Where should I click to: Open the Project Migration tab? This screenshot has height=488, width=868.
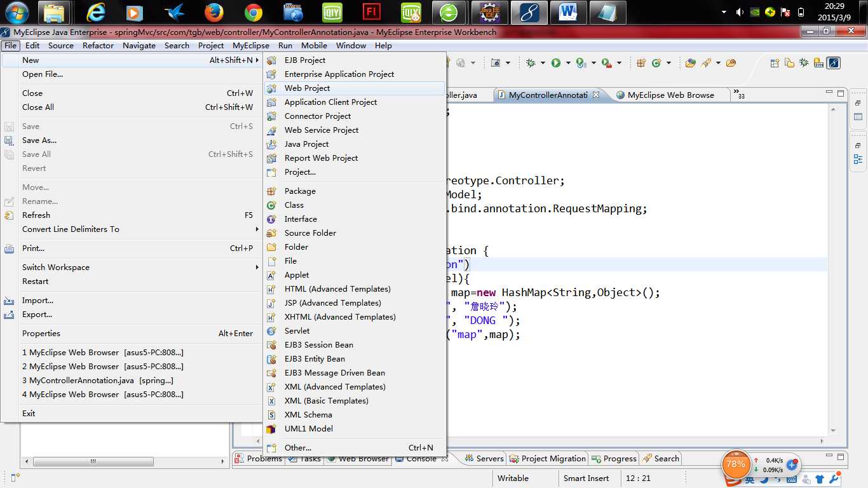coord(548,458)
